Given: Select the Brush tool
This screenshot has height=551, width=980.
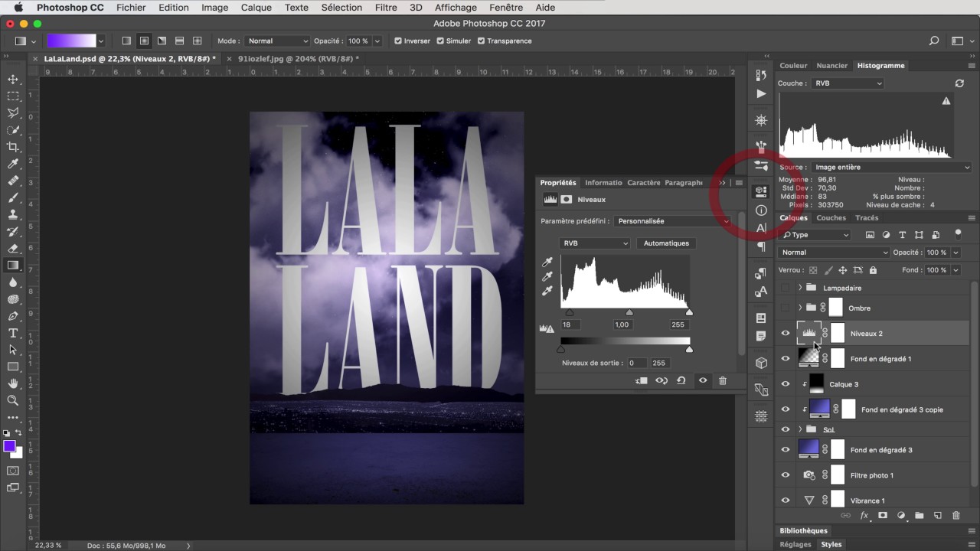Looking at the screenshot, I should coord(13,197).
